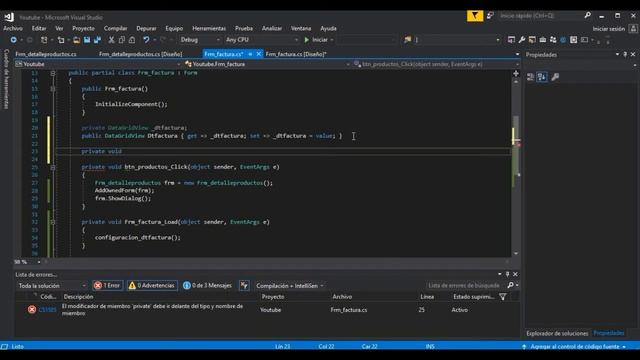Click the Save All toolbar icon
Viewport: 640px width, 360px height.
click(x=97, y=40)
